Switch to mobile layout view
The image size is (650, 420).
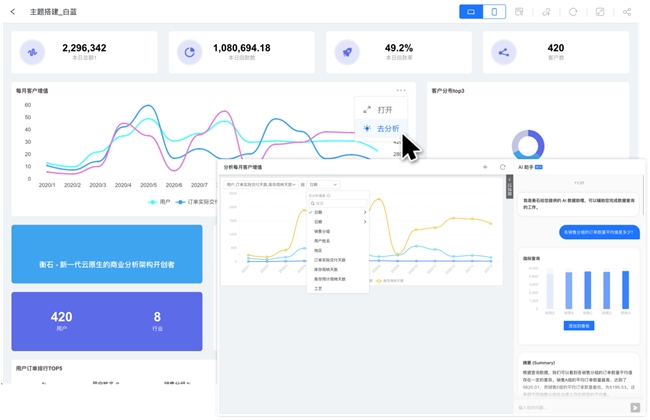[494, 12]
